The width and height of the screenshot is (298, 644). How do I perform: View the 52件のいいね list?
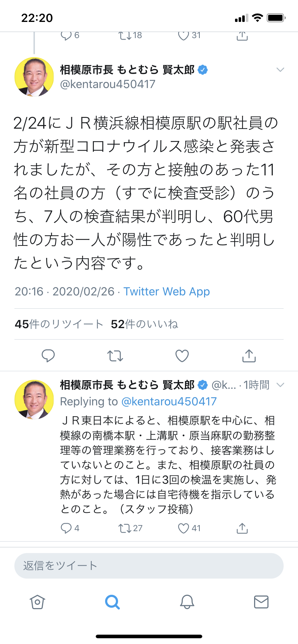[x=144, y=324]
